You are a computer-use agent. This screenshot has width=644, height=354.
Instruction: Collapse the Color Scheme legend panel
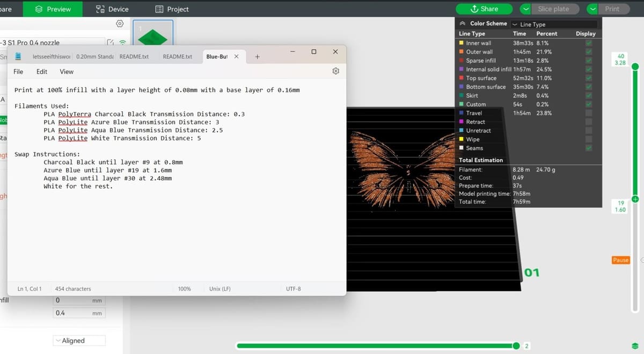(x=463, y=24)
